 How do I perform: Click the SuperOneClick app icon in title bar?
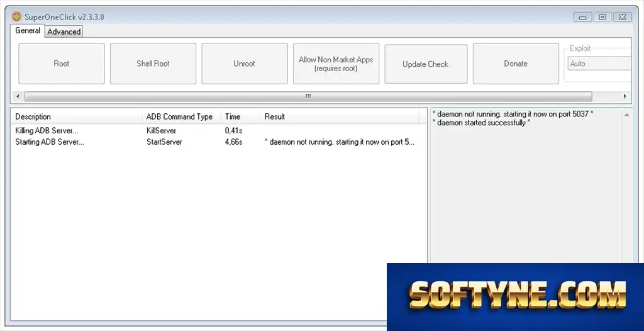click(x=16, y=17)
